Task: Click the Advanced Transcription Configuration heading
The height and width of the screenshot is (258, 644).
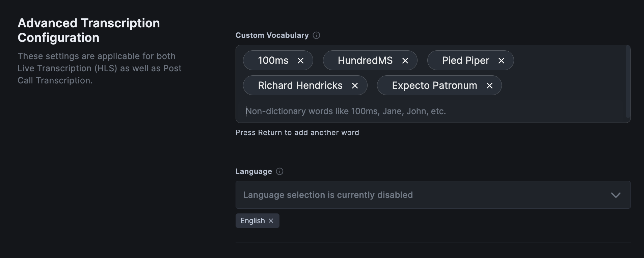Action: pos(89,30)
